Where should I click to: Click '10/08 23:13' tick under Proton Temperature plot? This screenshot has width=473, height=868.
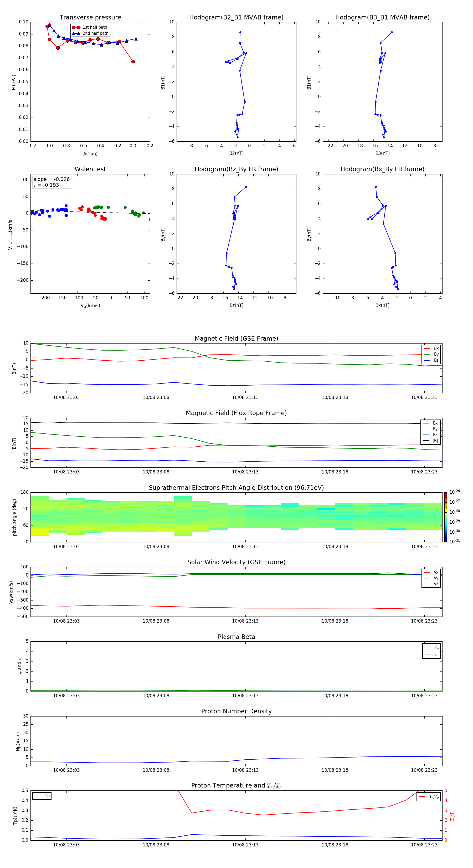245,845
